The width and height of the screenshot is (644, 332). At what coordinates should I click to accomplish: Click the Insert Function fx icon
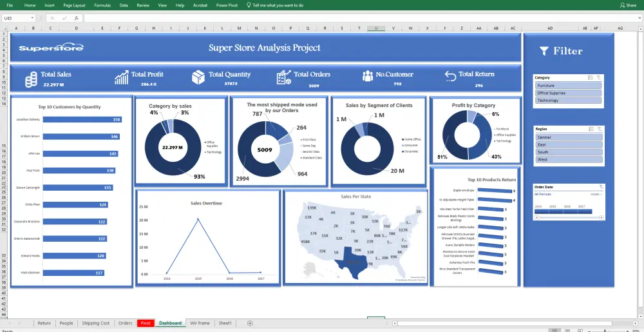tap(77, 18)
